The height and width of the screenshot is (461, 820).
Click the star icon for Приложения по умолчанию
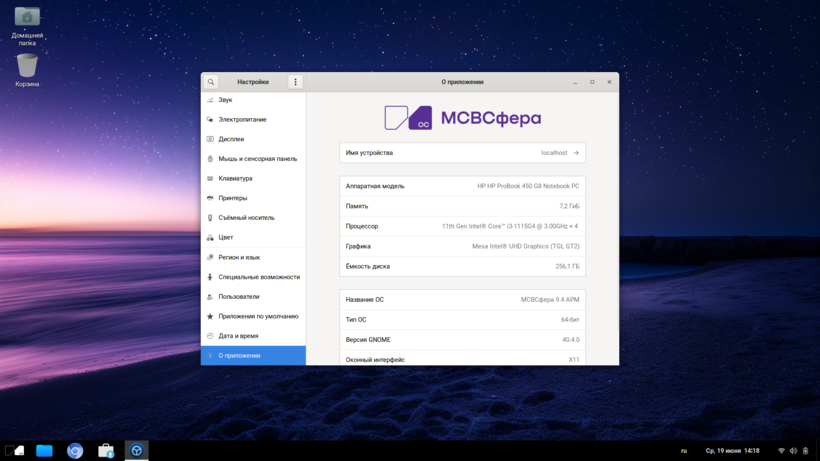coord(210,316)
